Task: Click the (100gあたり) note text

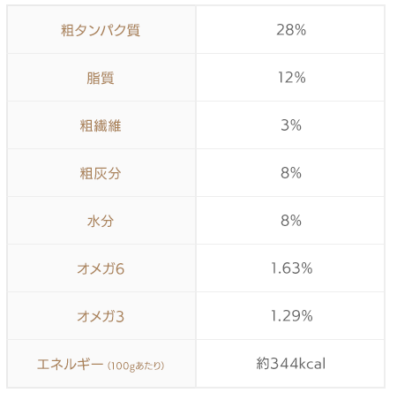Action: [x=136, y=366]
